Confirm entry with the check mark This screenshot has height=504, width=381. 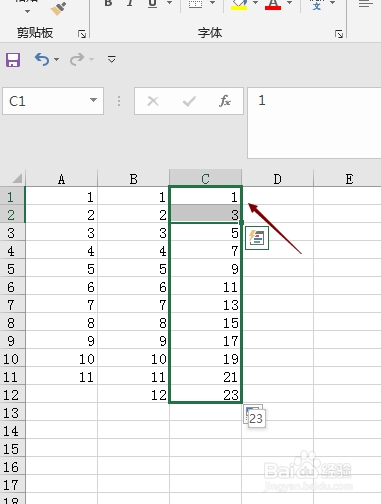pos(189,101)
